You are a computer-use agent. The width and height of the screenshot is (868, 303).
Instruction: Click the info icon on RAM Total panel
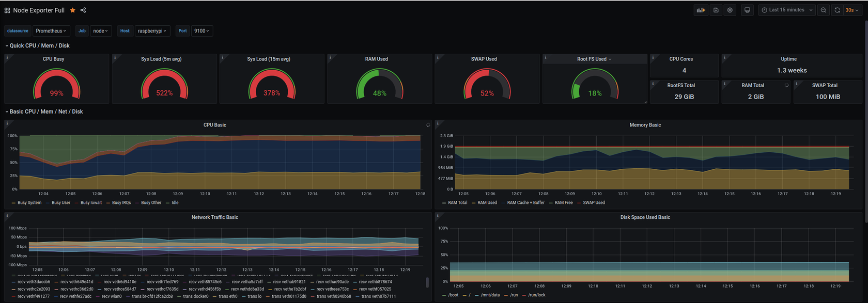[725, 84]
